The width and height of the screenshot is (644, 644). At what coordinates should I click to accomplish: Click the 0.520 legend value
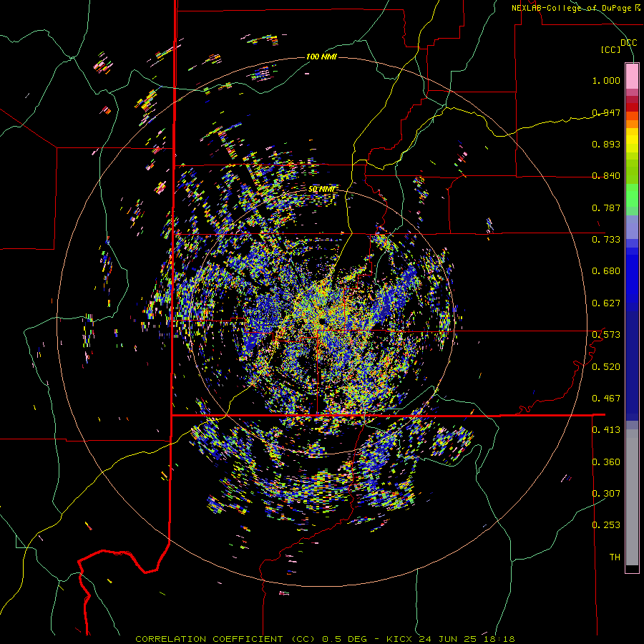[x=606, y=367]
